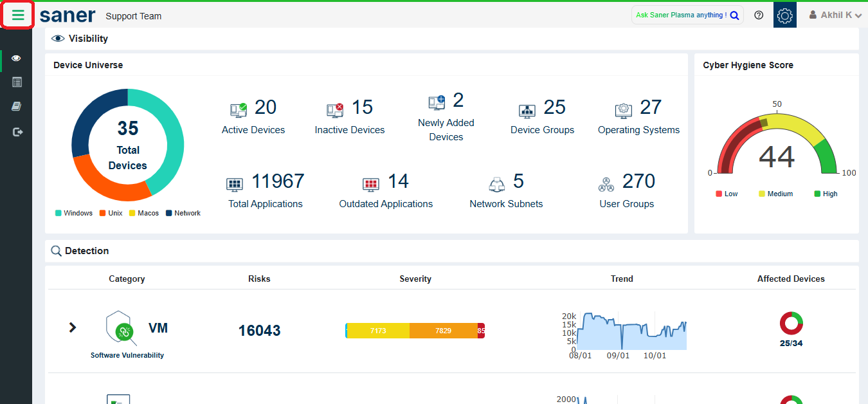The height and width of the screenshot is (404, 868).
Task: Click the orange severity bar segment 7829
Action: click(x=443, y=331)
